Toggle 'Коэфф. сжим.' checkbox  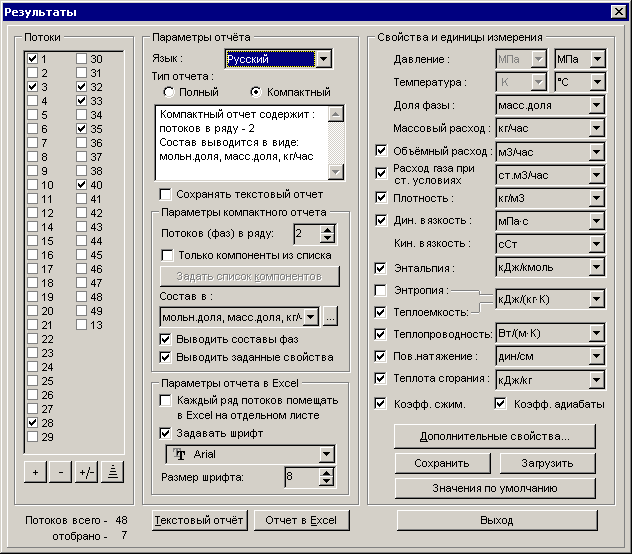click(380, 404)
